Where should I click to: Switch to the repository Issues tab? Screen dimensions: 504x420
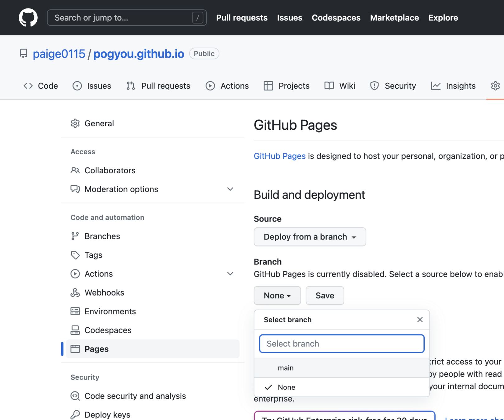tap(92, 86)
